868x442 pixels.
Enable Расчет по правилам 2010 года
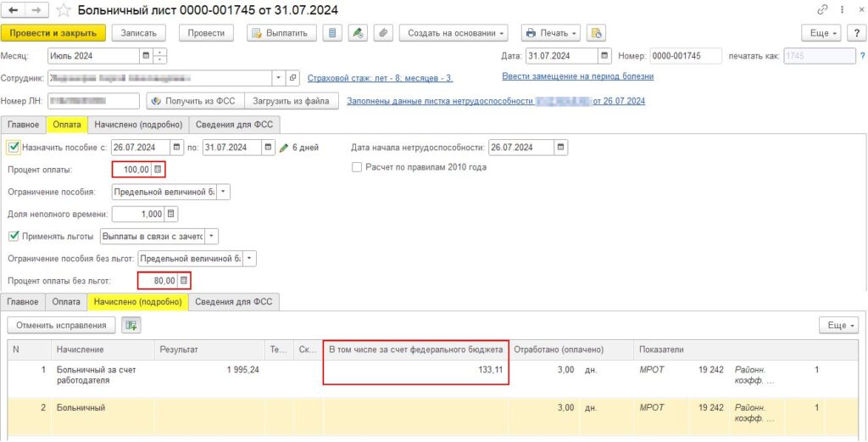point(357,167)
